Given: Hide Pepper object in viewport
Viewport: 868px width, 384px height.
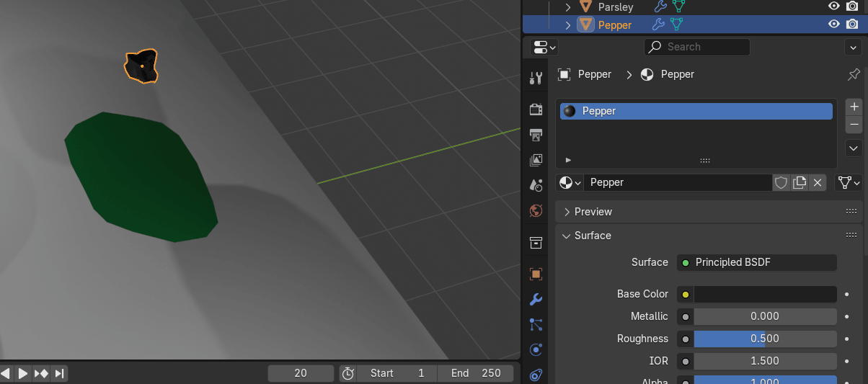Looking at the screenshot, I should (834, 24).
